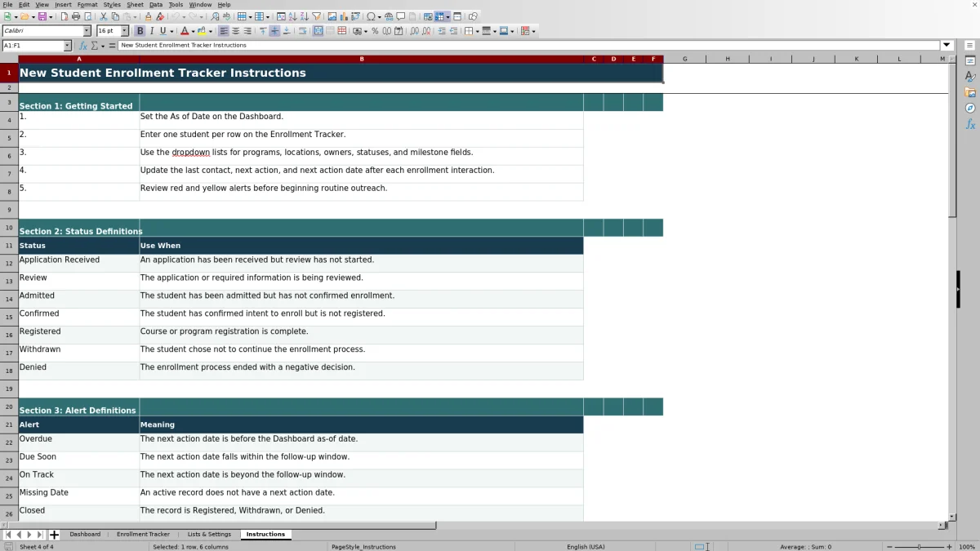Toggle Bold formatting button
This screenshot has height=551, width=980.
[140, 31]
